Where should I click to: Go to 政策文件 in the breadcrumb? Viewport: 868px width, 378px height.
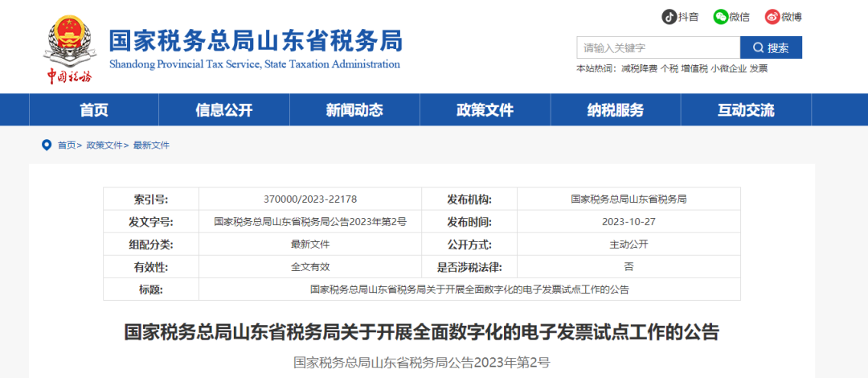[104, 146]
